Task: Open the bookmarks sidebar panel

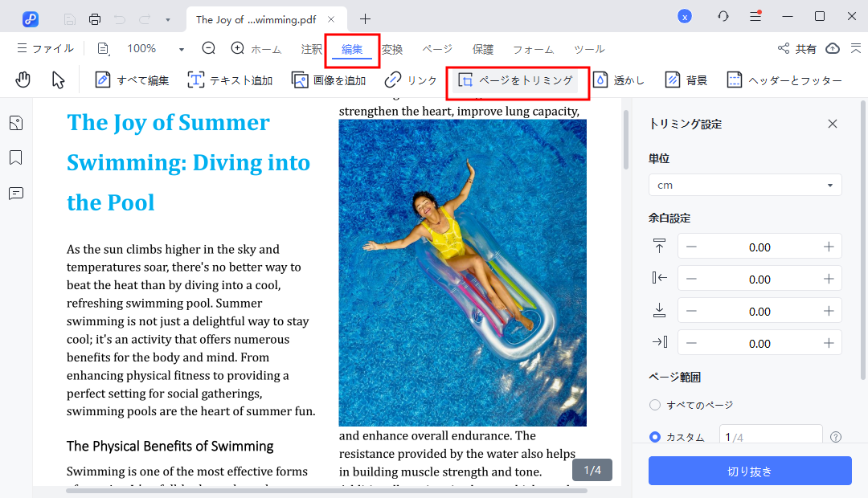Action: pyautogui.click(x=16, y=157)
